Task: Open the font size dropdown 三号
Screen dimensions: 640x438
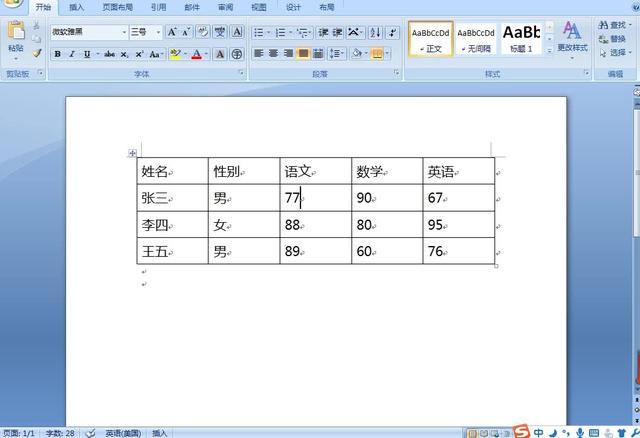Action: point(158,32)
